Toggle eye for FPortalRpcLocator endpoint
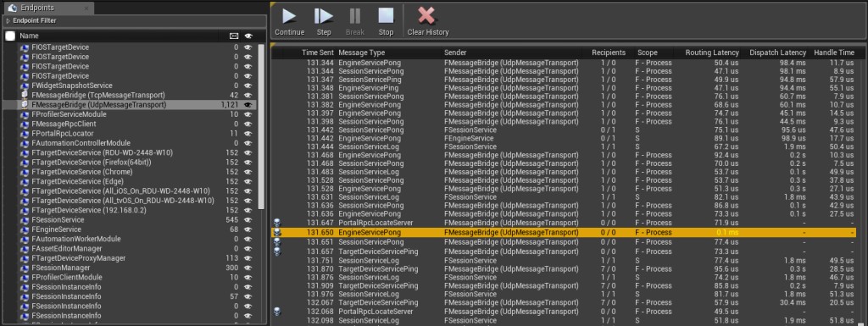Screen dimensions: 868x326 click(248, 133)
